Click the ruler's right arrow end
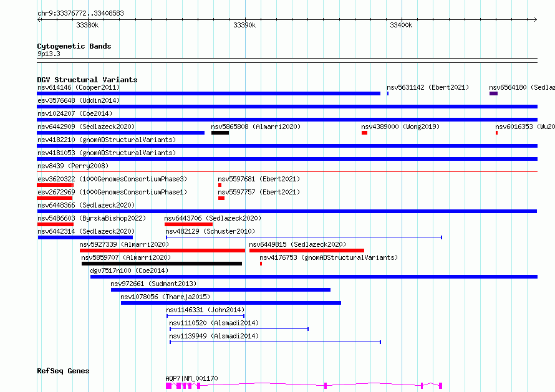The height and width of the screenshot is (392, 555). pos(536,20)
